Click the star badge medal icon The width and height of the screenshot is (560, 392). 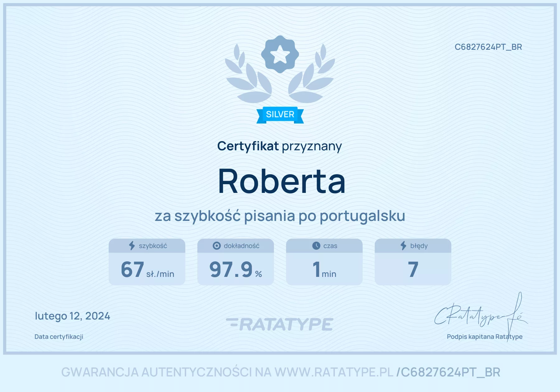click(280, 54)
